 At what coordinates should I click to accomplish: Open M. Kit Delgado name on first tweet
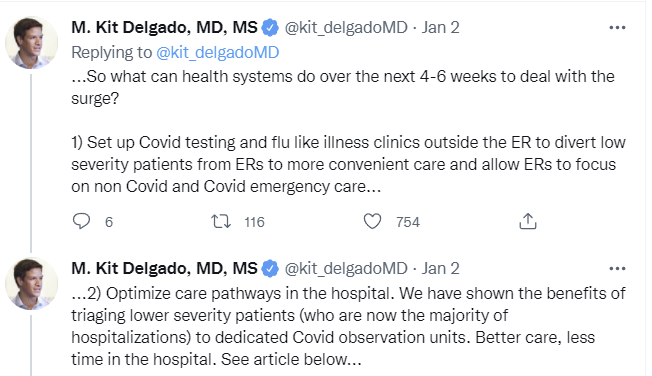pos(164,27)
